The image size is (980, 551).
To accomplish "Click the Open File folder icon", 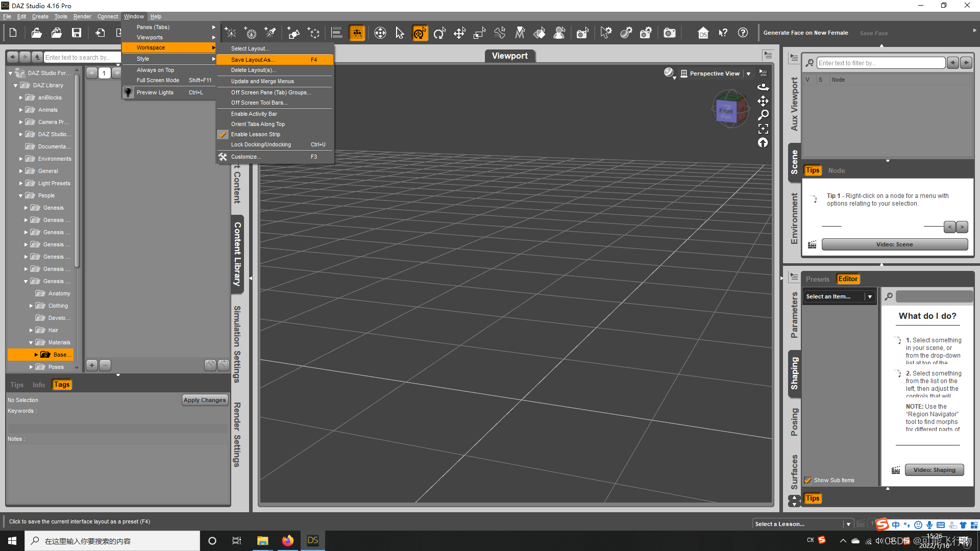I will coord(36,33).
